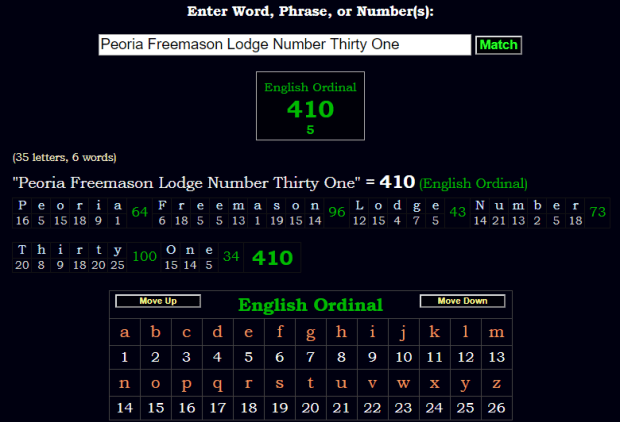Viewport: 620px width, 422px height.
Task: Click the reduced value 5 under 410
Action: (310, 130)
